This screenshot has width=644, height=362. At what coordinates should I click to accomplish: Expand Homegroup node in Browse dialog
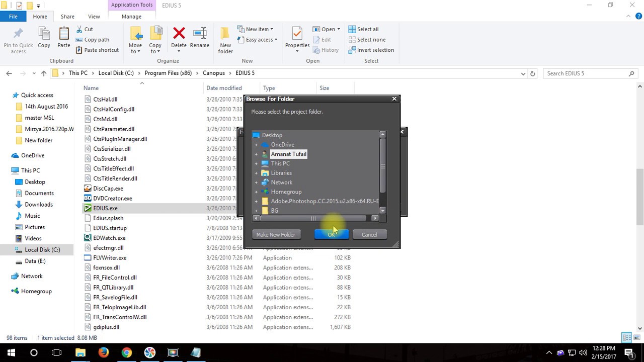point(256,192)
